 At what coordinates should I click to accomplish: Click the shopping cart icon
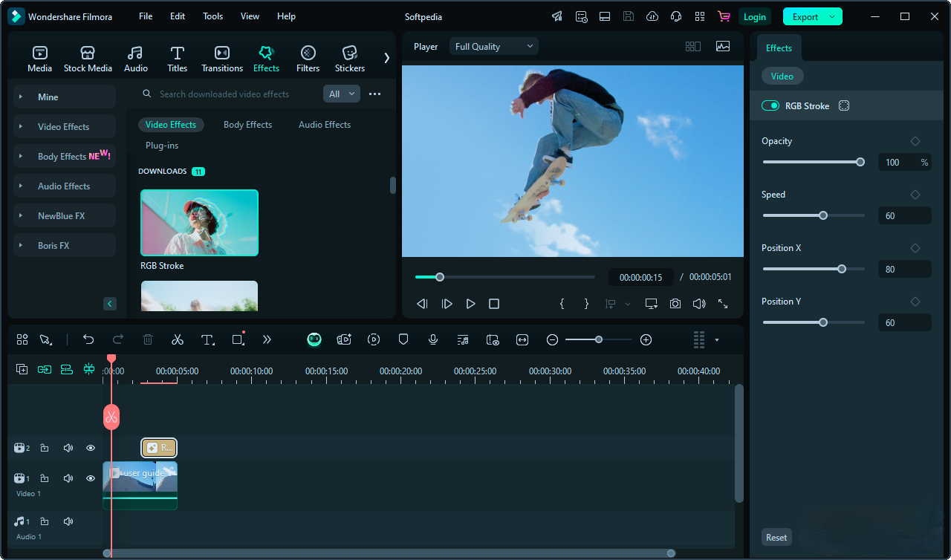click(x=723, y=16)
